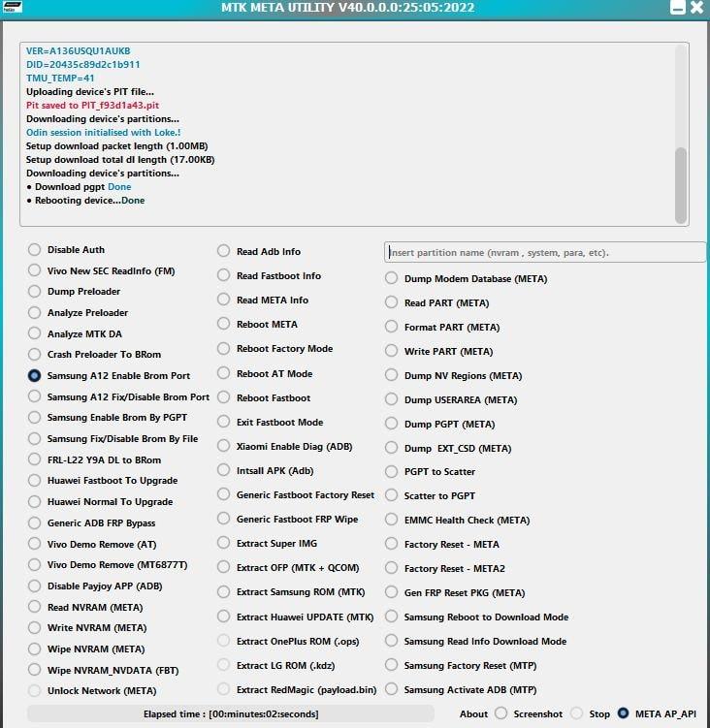The width and height of the screenshot is (710, 728).
Task: Select Samsung Reboot to Download Mode
Action: (x=391, y=617)
